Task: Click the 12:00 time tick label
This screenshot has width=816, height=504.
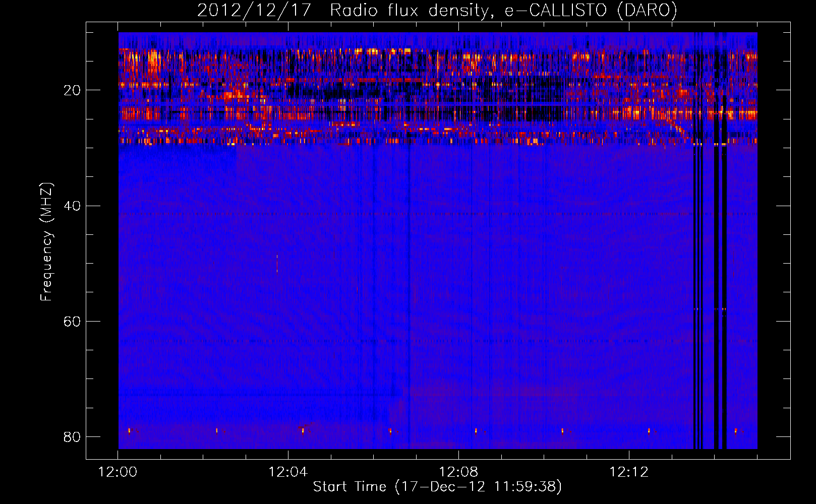Action: point(118,472)
